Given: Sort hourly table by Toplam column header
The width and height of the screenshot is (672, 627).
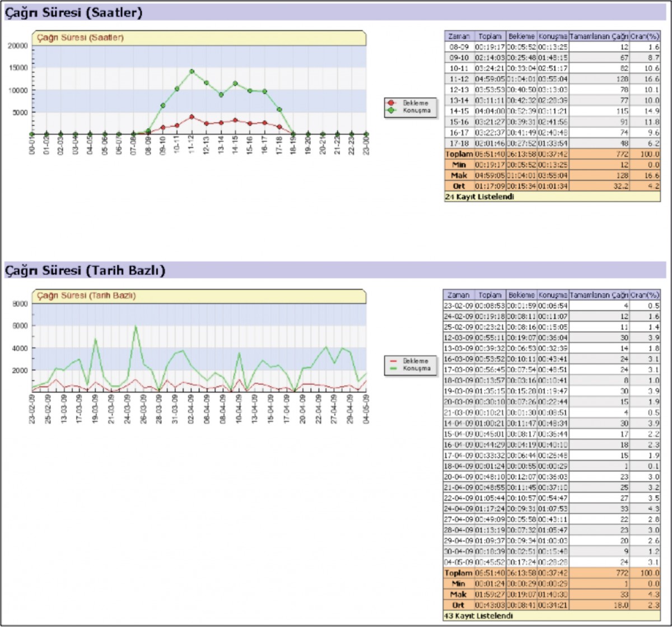Looking at the screenshot, I should (490, 36).
